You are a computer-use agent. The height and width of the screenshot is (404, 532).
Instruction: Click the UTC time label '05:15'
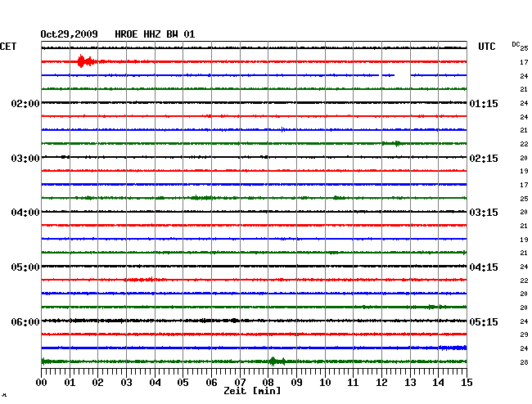coord(484,321)
